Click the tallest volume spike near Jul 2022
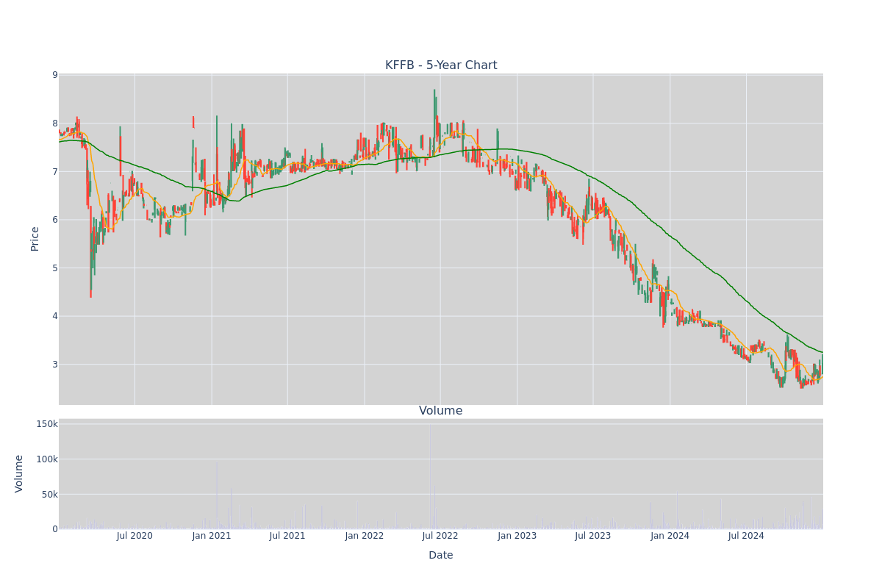The height and width of the screenshot is (588, 882). point(431,476)
